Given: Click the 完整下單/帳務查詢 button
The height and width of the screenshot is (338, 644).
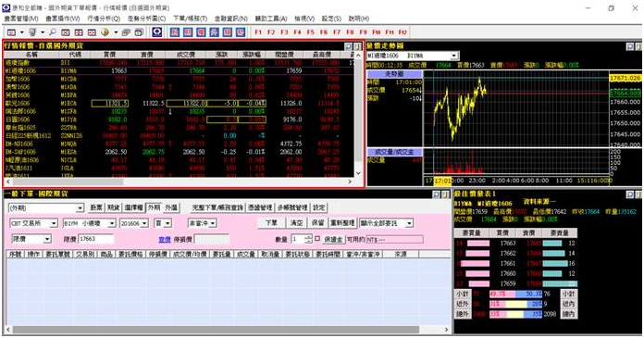Looking at the screenshot, I should coord(217,207).
